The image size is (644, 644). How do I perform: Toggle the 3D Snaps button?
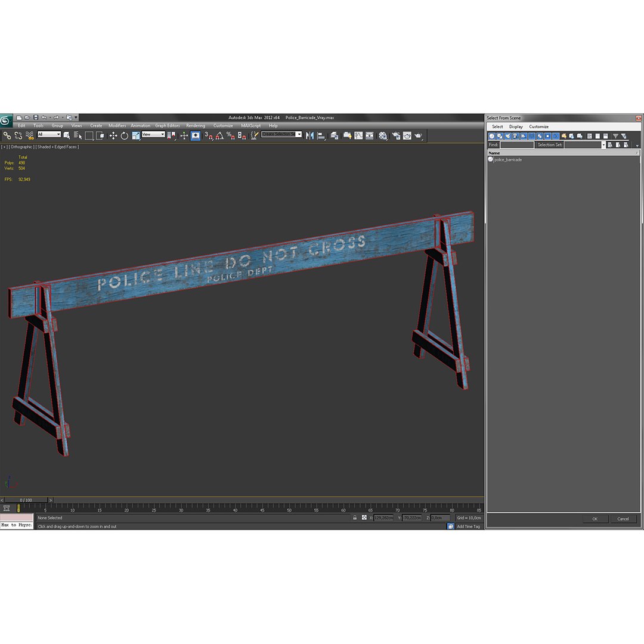point(209,135)
